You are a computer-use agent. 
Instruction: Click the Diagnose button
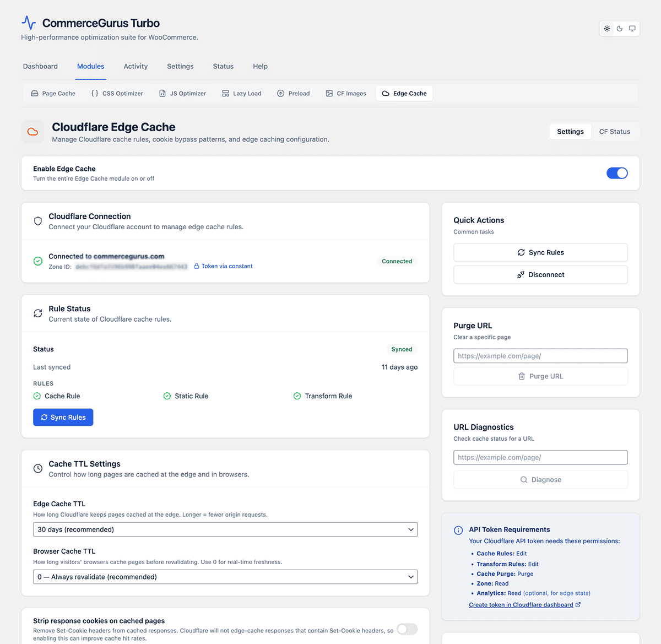[x=540, y=480]
